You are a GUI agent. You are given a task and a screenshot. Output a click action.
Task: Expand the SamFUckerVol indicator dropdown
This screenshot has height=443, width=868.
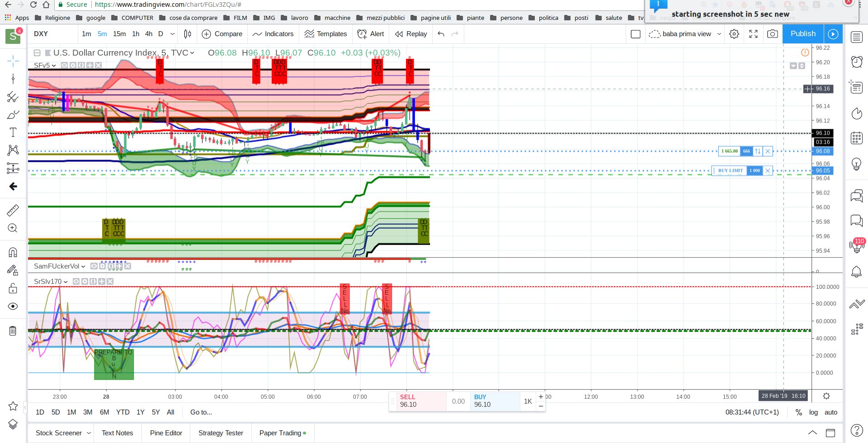83,266
